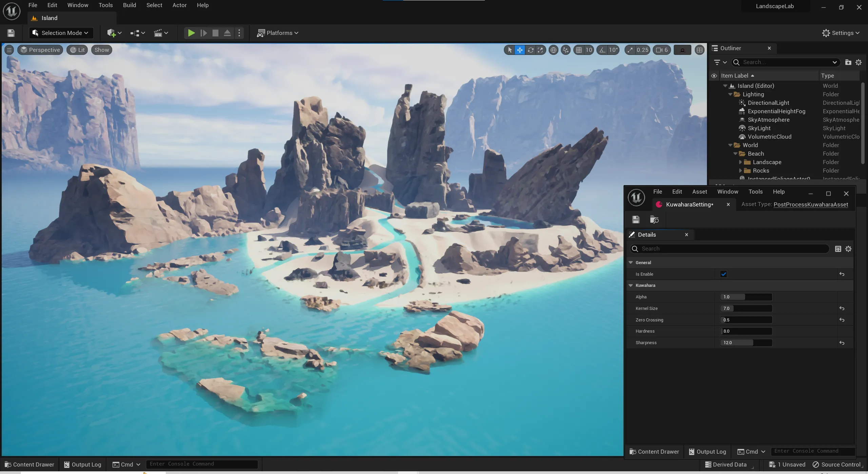Image resolution: width=868 pixels, height=474 pixels.
Task: Start Play in Editor
Action: pos(191,33)
